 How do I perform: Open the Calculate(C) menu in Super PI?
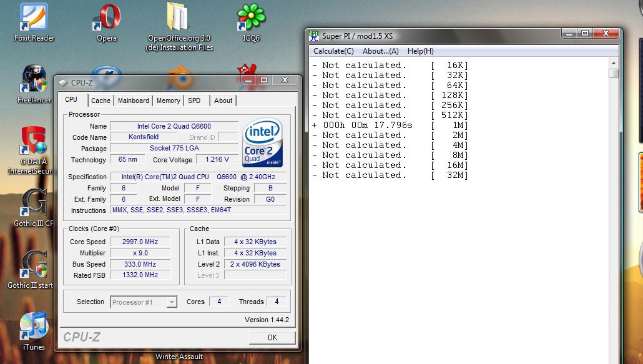[x=333, y=51]
